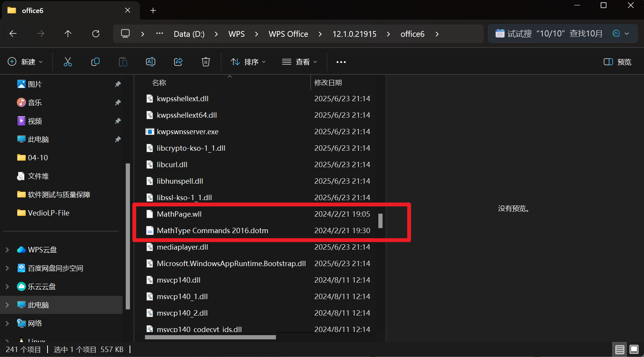The image size is (644, 357).
Task: Click the Rename icon
Action: [151, 62]
